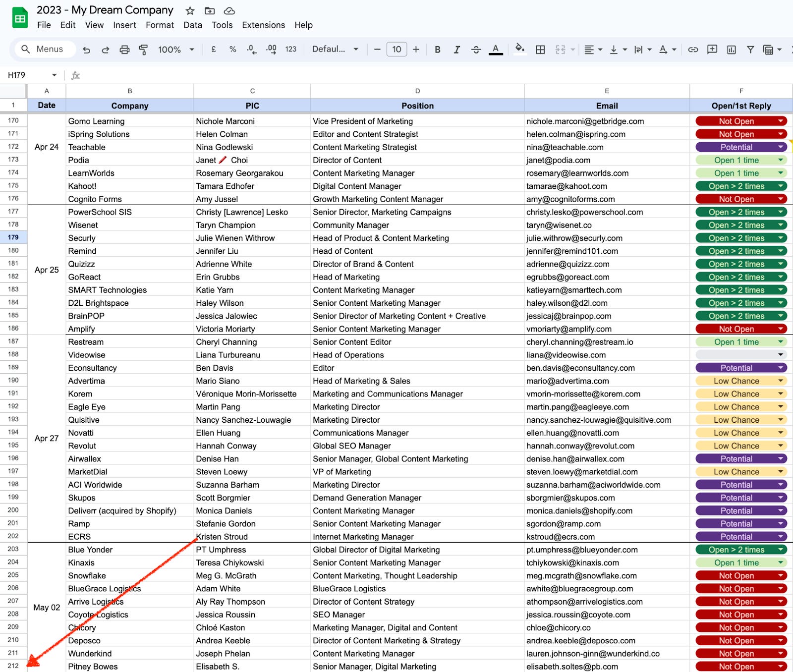Open vertical align dropdown
Screen dimensions: 793x672
coord(618,50)
